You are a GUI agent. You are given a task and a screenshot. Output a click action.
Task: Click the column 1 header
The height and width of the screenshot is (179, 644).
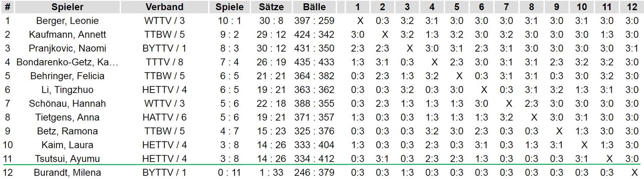tap(357, 7)
